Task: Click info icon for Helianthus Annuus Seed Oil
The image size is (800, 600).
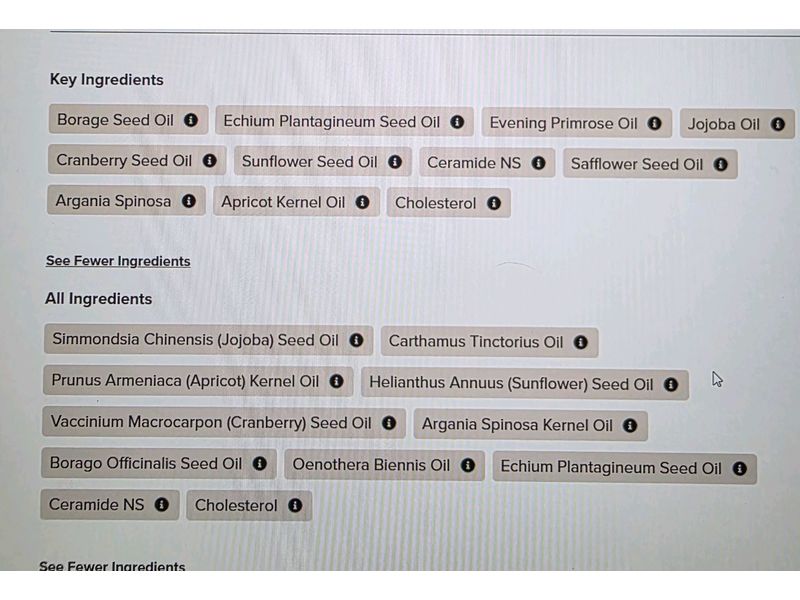Action: point(670,384)
